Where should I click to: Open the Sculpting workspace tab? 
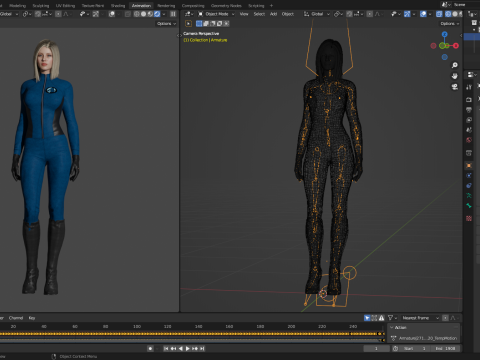[41, 6]
